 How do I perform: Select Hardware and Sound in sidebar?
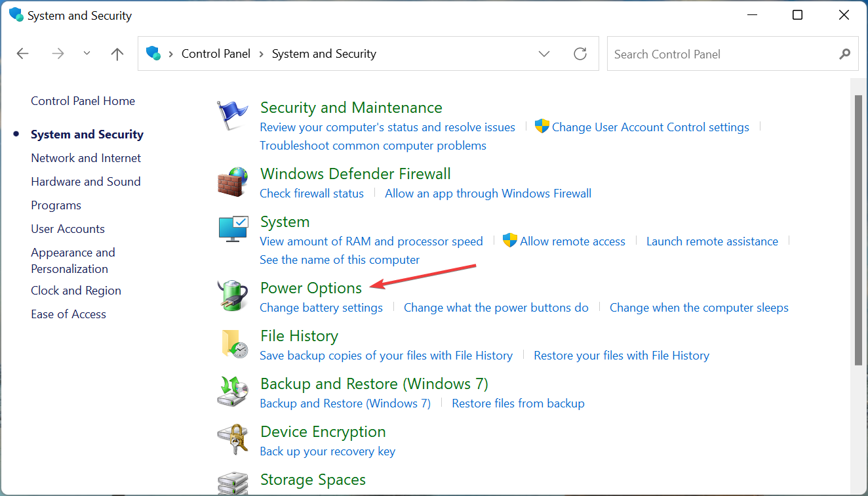[x=86, y=182]
